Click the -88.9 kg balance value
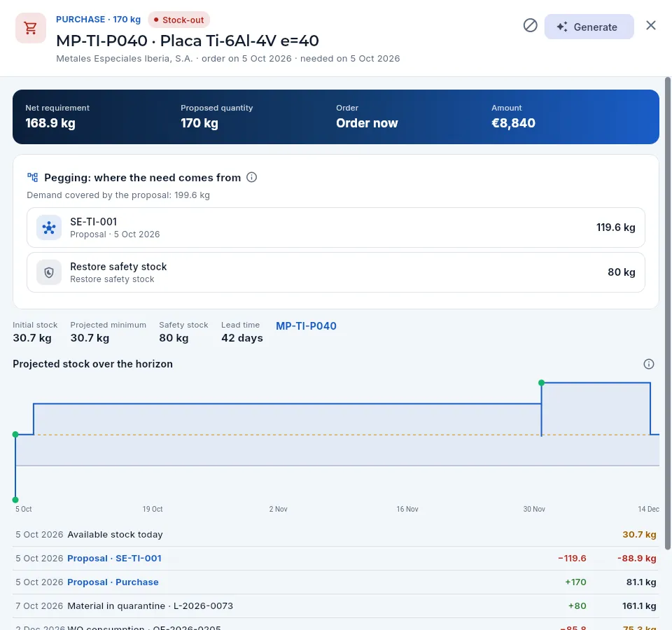Screen dimensions: 672x630 (636, 559)
